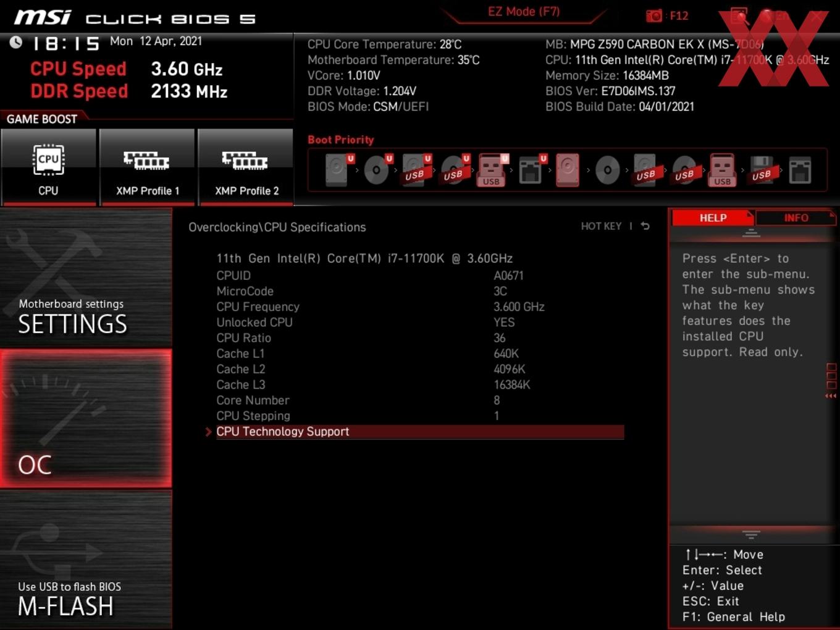Select legacy network boot icon at end
The height and width of the screenshot is (630, 840).
click(x=800, y=170)
